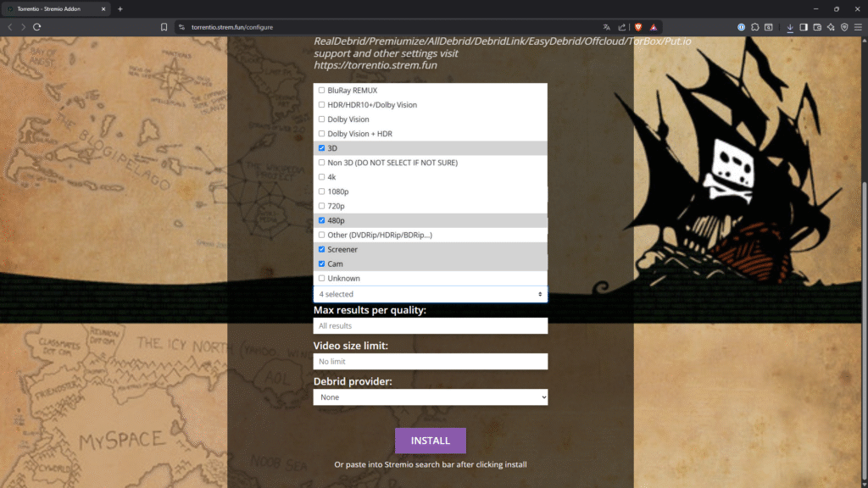Click the 'Video size limit:' label
Screen dimensions: 868x488
coord(350,346)
